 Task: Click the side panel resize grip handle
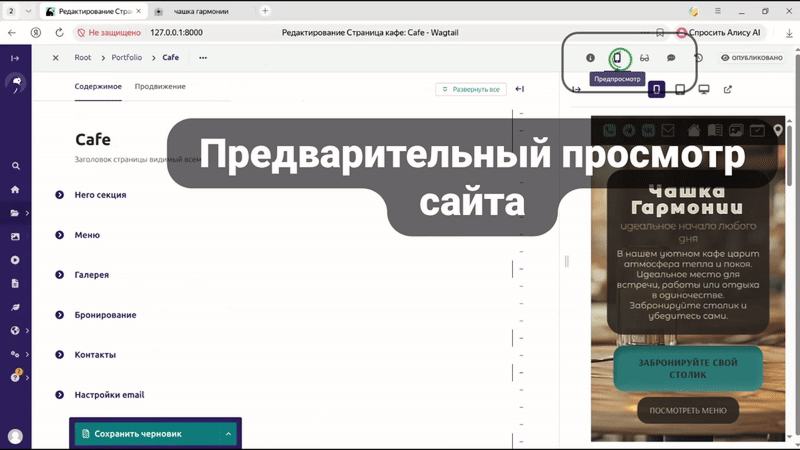point(566,262)
